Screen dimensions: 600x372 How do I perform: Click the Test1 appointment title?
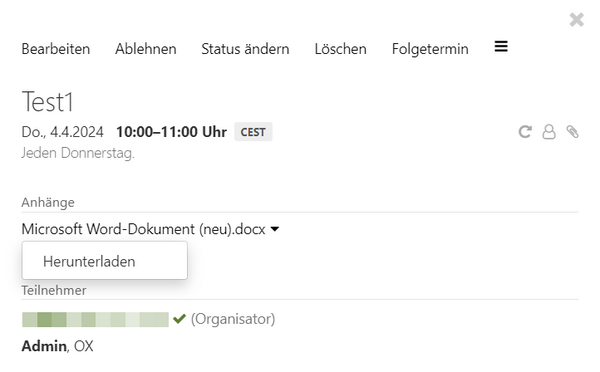click(47, 102)
